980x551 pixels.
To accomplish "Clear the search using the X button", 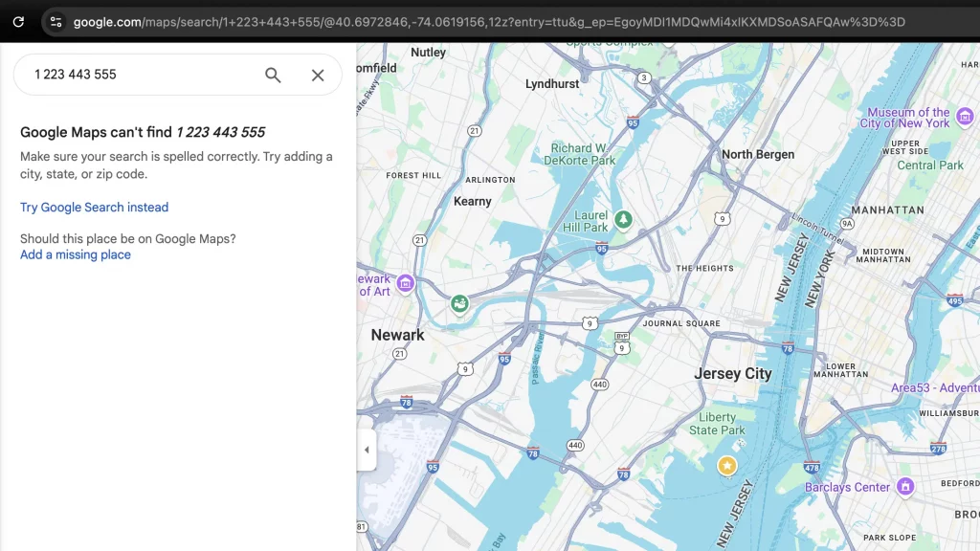I will coord(317,74).
